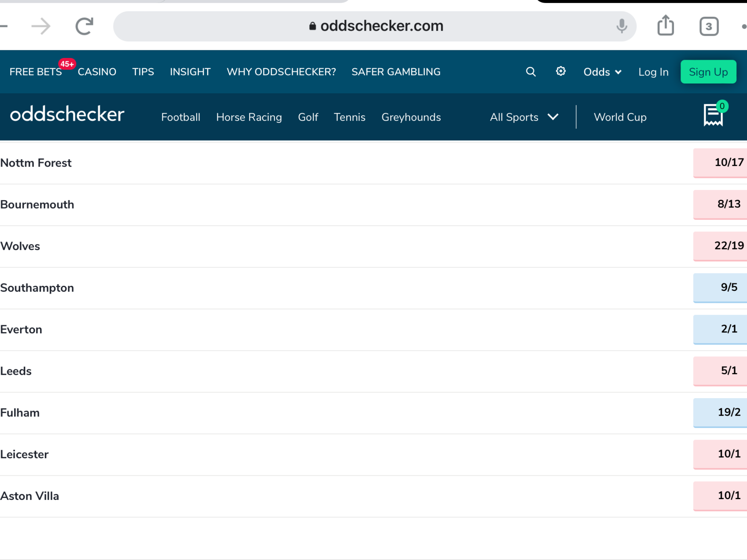Reload the page with refresh icon
Viewport: 747px width, 560px height.
tap(84, 26)
